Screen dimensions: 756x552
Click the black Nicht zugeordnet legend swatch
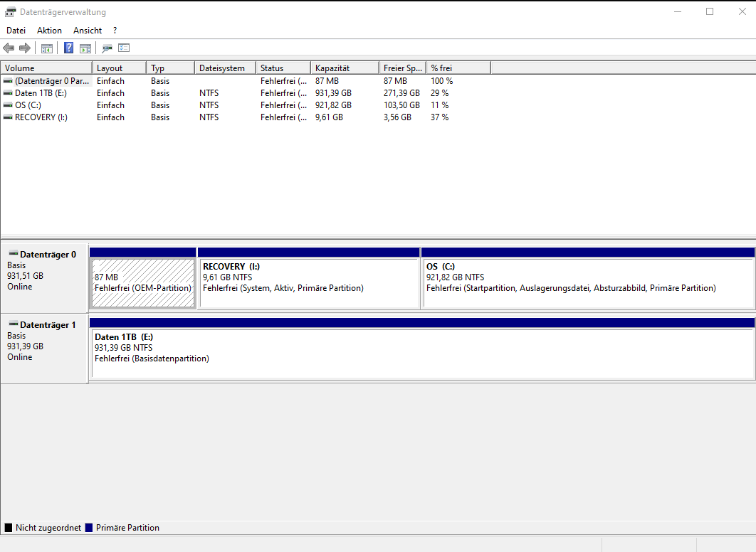click(x=9, y=527)
